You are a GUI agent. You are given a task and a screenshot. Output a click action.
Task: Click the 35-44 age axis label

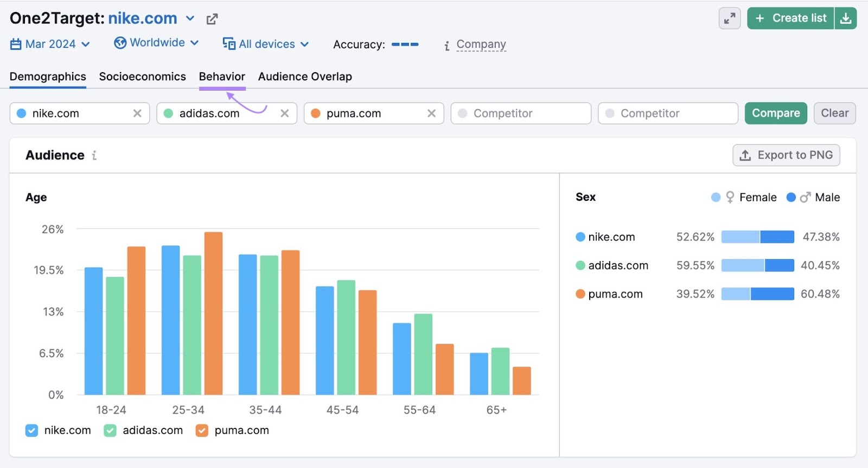(x=265, y=410)
